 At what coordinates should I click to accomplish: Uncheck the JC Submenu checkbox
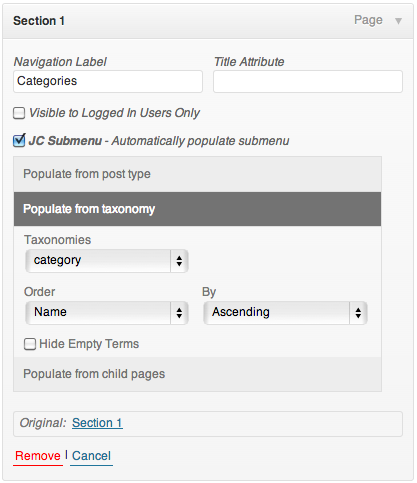(19, 140)
